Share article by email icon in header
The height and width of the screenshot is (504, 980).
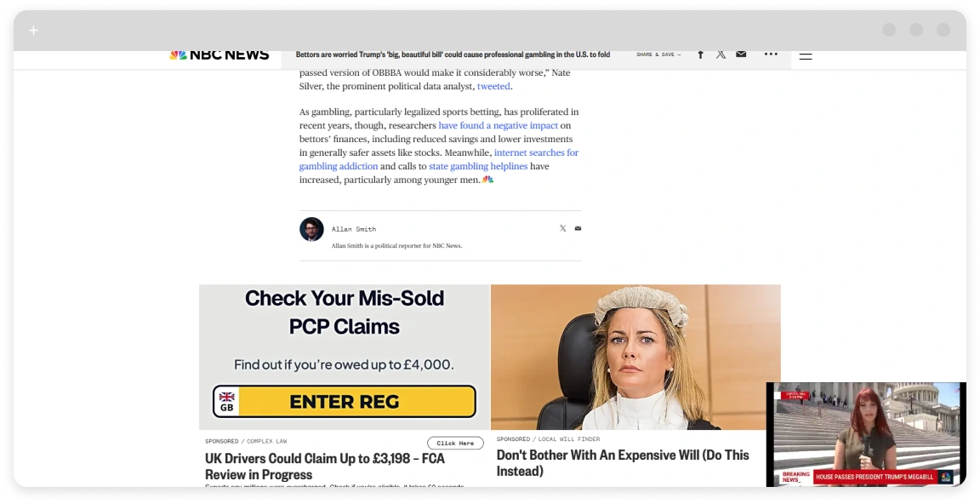tap(741, 54)
